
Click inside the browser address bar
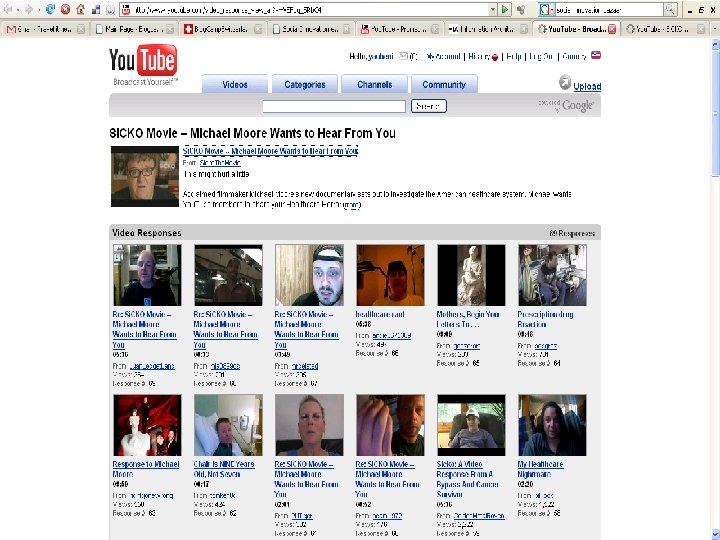(310, 9)
